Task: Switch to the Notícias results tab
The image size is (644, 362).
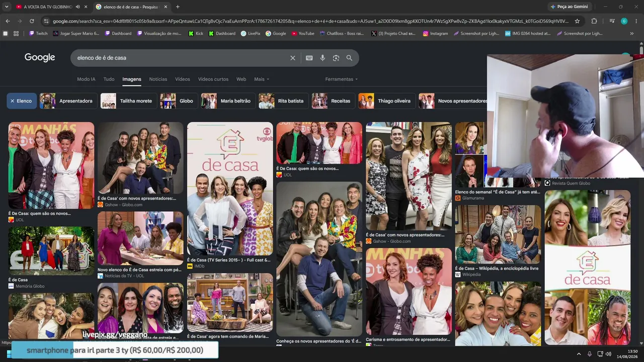Action: pyautogui.click(x=158, y=79)
